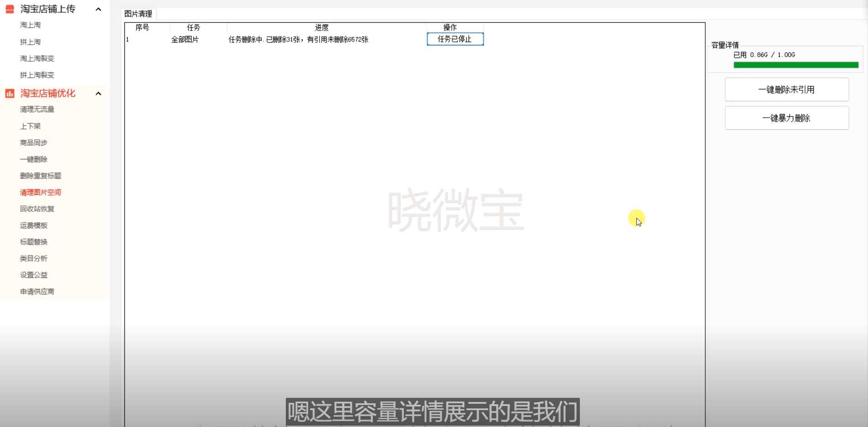The image size is (868, 427).
Task: Collapse the 淘宝店铺上传 section
Action: point(98,9)
